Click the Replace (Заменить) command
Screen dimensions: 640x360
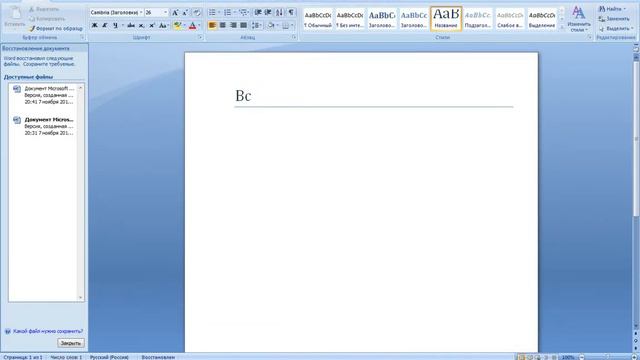[x=614, y=19]
